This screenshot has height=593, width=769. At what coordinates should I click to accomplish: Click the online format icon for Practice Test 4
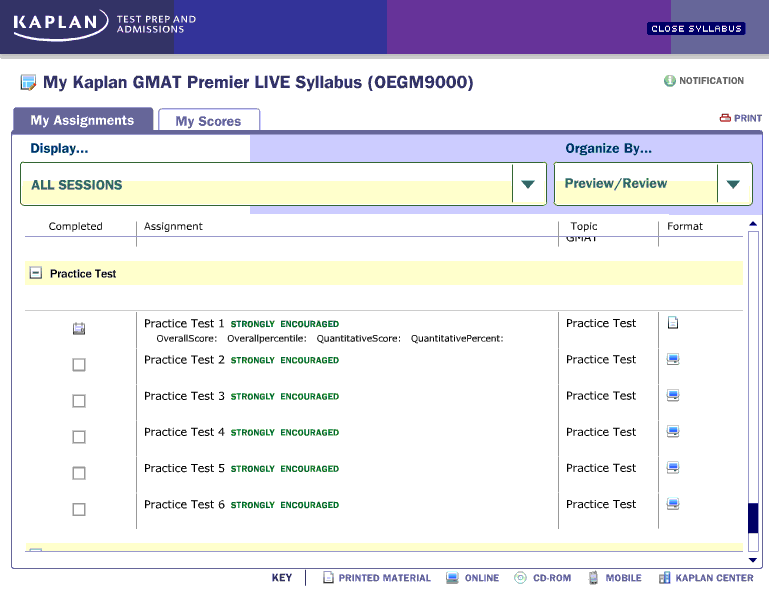click(673, 432)
